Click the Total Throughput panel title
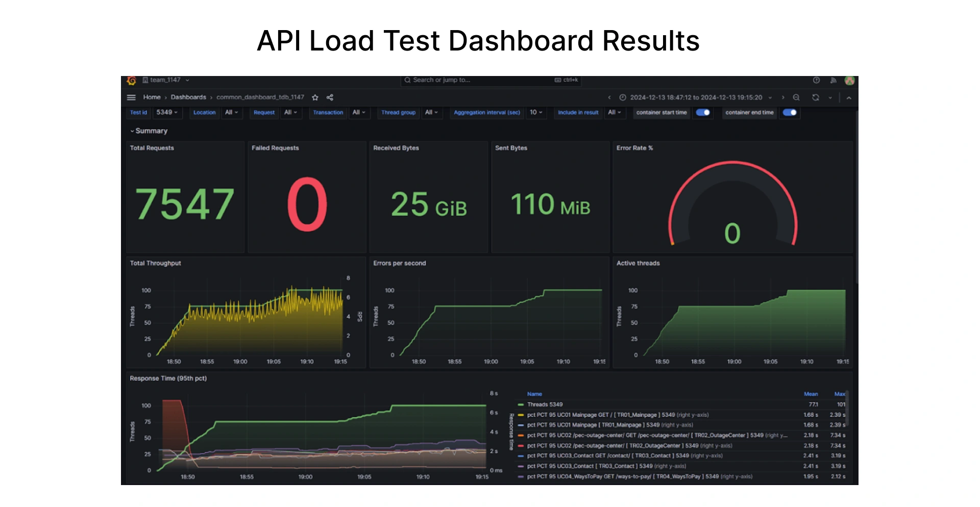Image resolution: width=980 pixels, height=507 pixels. pyautogui.click(x=155, y=263)
